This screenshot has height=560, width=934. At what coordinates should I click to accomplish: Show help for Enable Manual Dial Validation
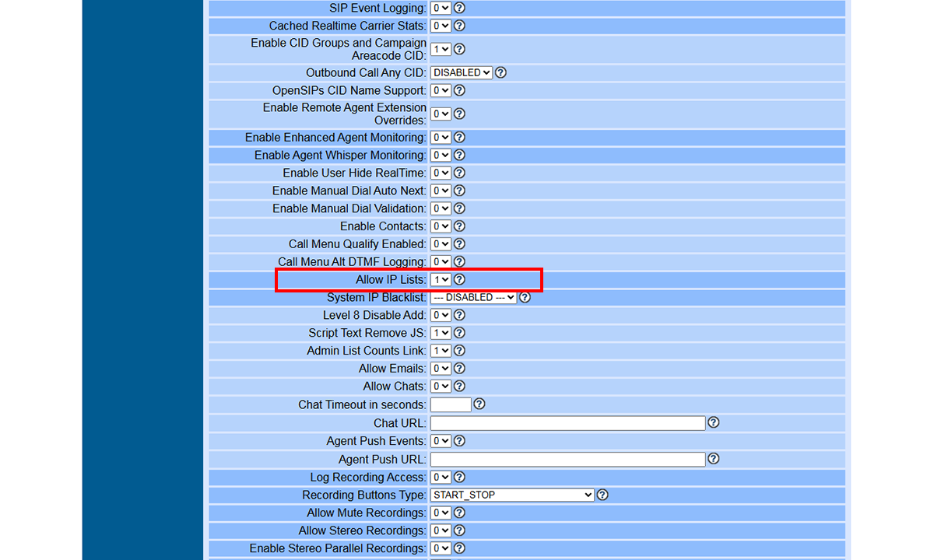(459, 208)
